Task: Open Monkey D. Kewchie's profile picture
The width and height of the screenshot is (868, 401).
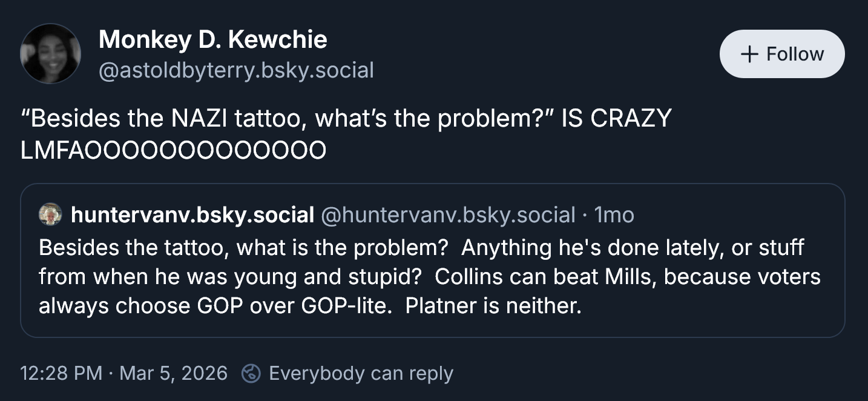Action: pyautogui.click(x=50, y=54)
